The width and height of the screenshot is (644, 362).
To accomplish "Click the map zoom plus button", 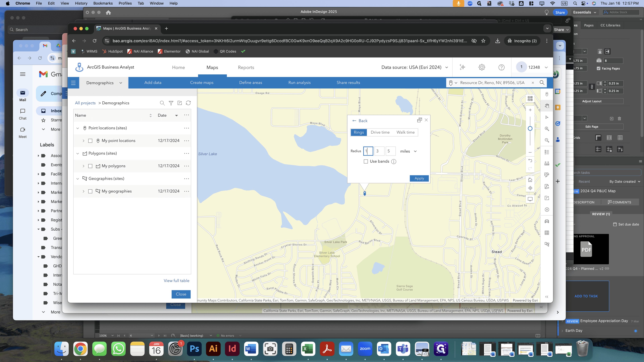I will [530, 110].
